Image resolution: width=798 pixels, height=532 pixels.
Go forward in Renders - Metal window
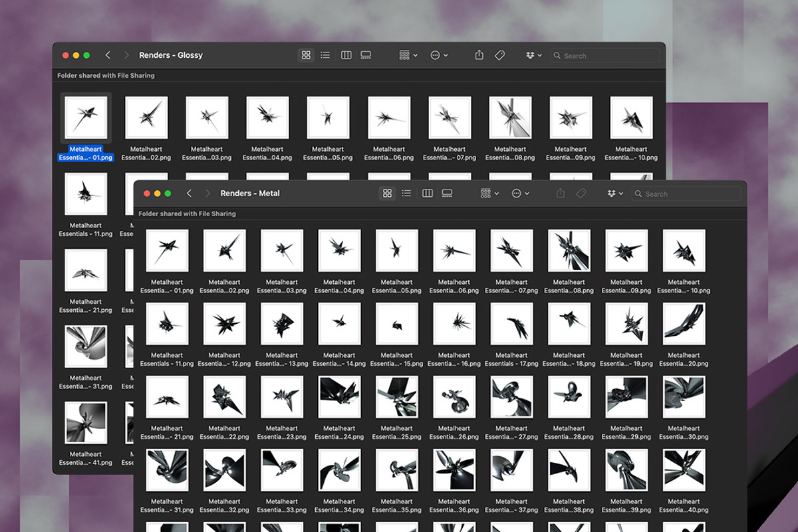[x=207, y=194]
